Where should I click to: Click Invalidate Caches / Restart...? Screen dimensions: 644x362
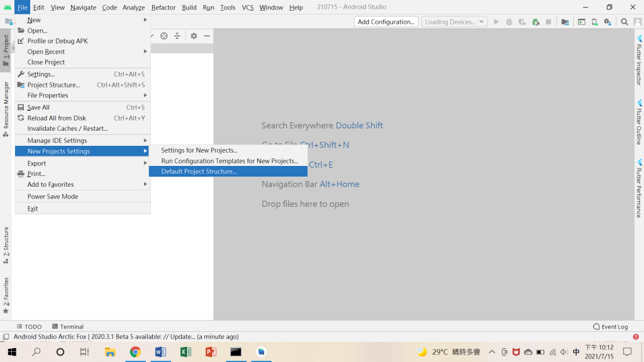click(82, 128)
